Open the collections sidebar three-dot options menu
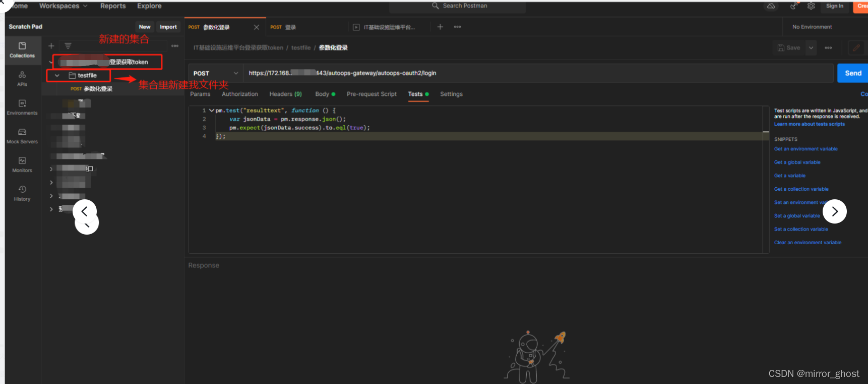This screenshot has width=868, height=384. [x=175, y=46]
